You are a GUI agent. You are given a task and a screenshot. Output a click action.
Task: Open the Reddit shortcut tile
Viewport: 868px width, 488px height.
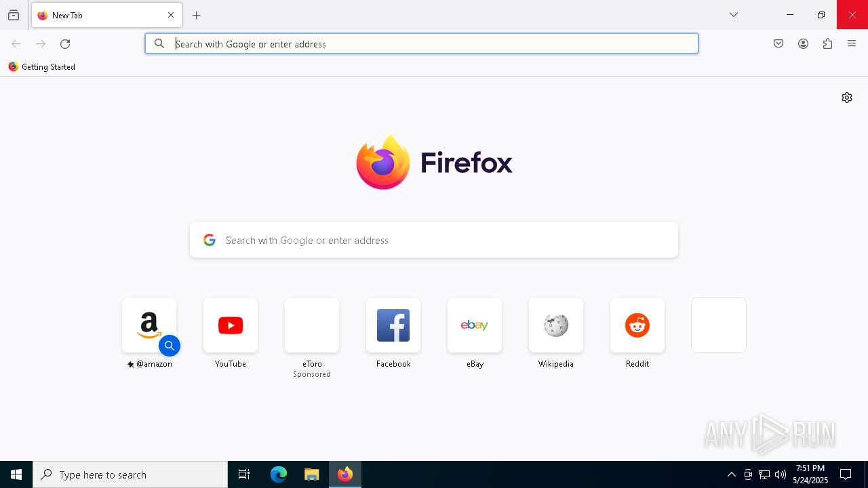click(x=637, y=325)
